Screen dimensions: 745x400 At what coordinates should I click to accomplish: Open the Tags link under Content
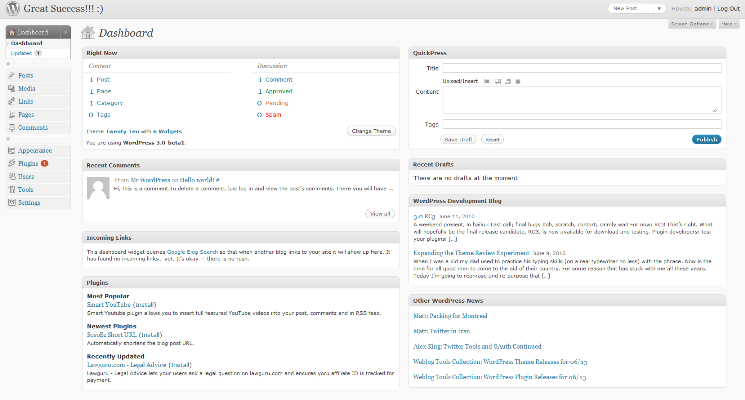pos(103,114)
